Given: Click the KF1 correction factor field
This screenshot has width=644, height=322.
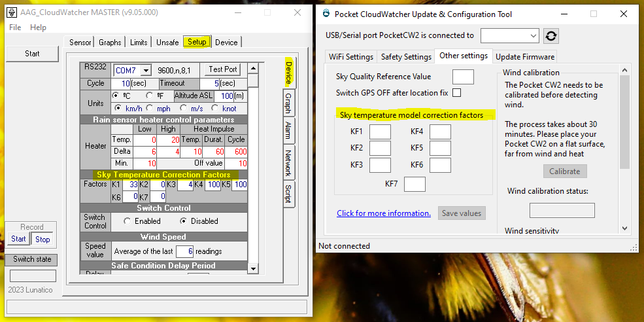Looking at the screenshot, I should [380, 132].
